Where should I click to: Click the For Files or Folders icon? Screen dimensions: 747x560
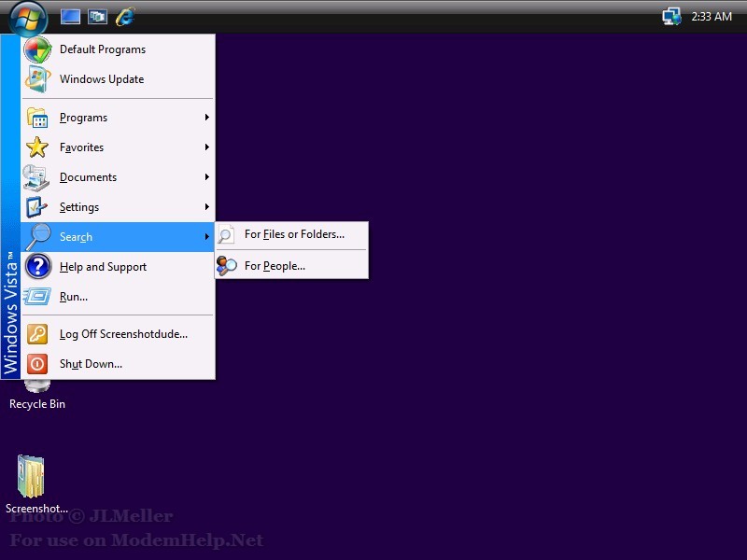coord(226,234)
